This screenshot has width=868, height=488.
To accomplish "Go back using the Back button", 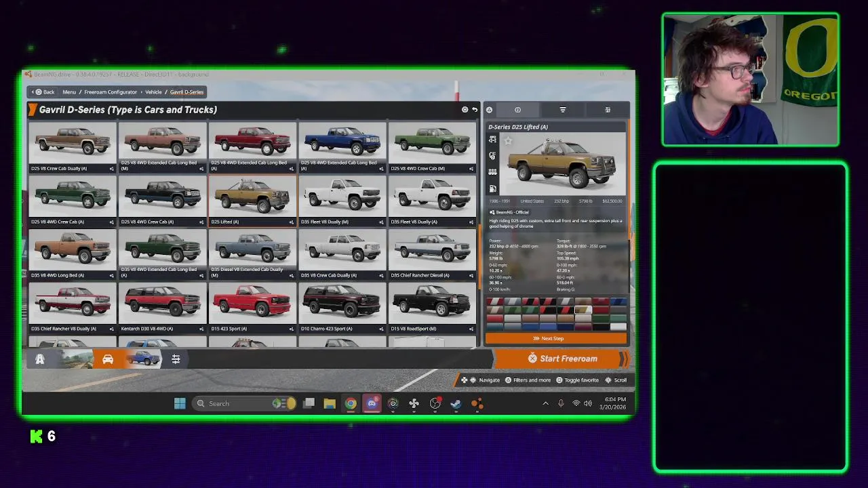I will click(x=43, y=92).
